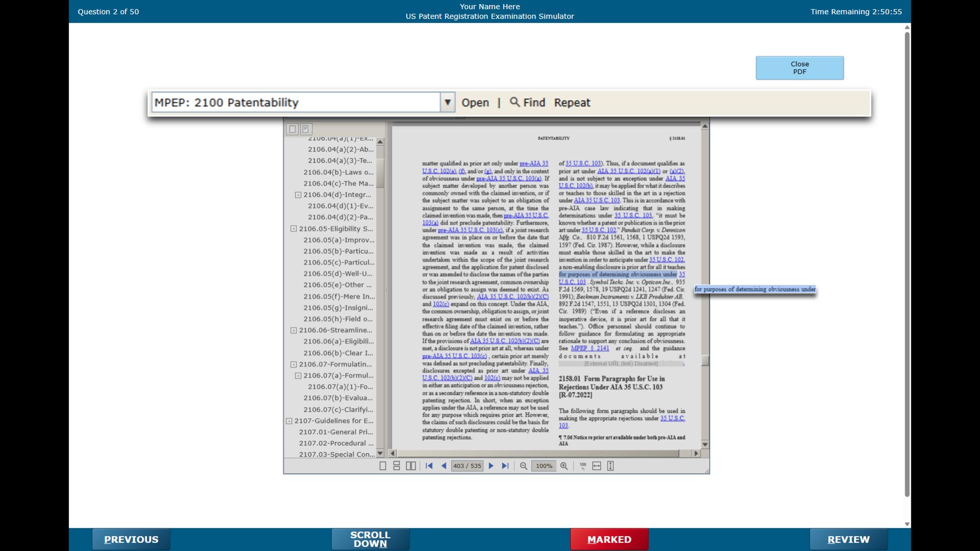Go to the previous PDF page arrow

(x=444, y=465)
